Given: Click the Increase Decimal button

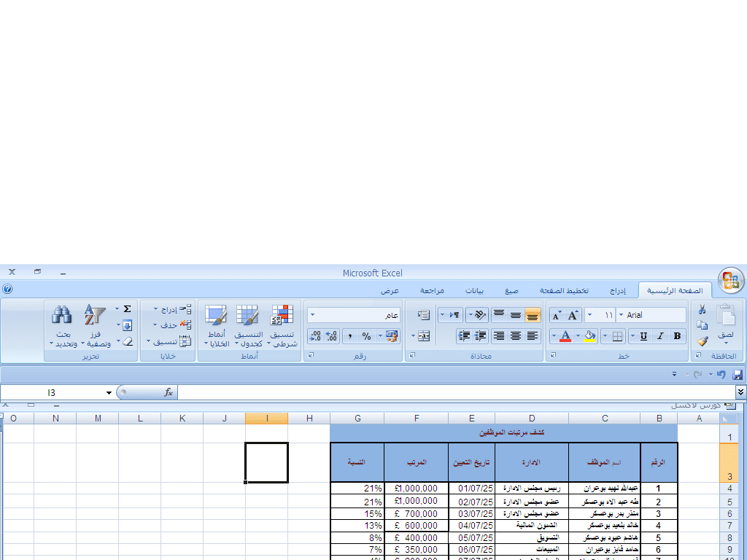Looking at the screenshot, I should coord(332,336).
